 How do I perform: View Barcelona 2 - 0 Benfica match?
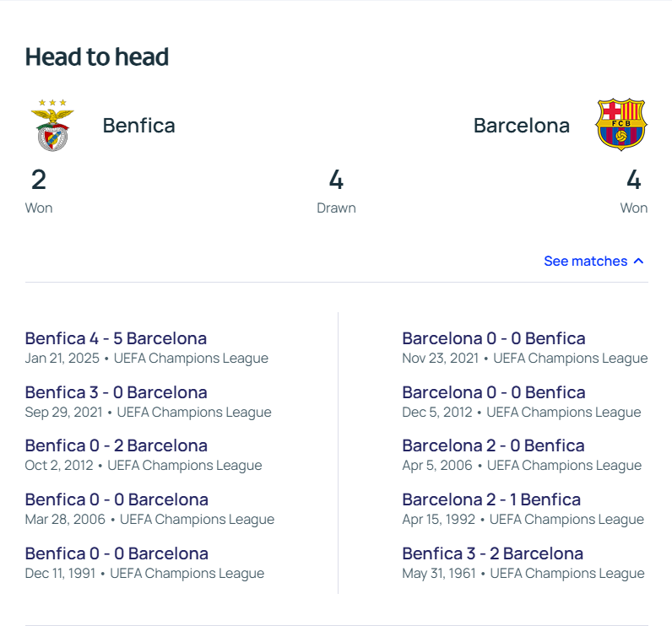[493, 445]
